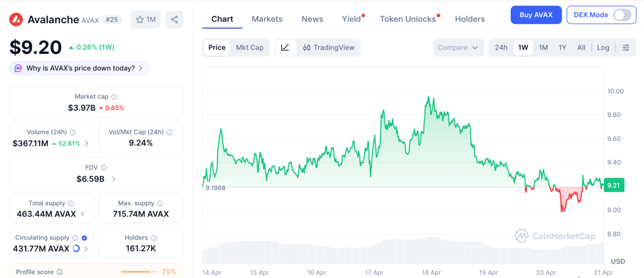
Task: Click the 0.26% (1W) price change
Action: pos(91,47)
